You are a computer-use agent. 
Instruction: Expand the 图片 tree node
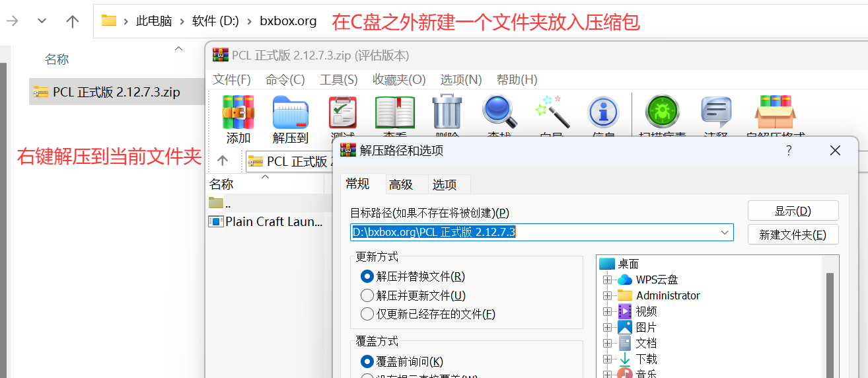[x=607, y=327]
